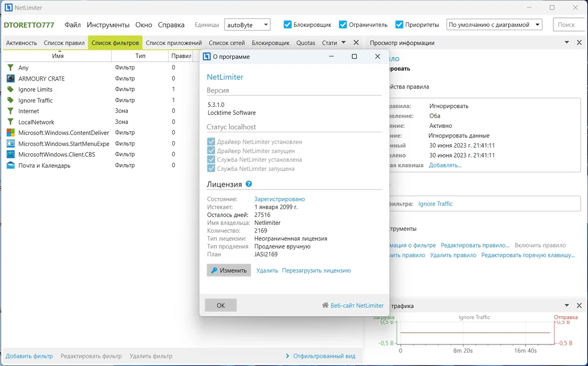Screen dimensions: 588x366
Task: Click the mail icon for Почта и Календарь
Action: click(10, 165)
